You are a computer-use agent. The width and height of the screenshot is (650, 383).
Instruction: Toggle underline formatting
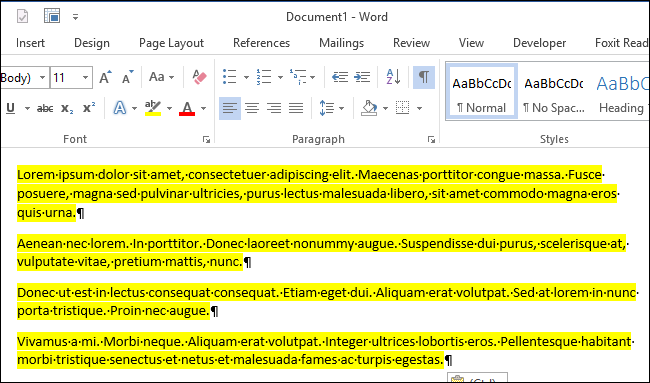[x=11, y=109]
